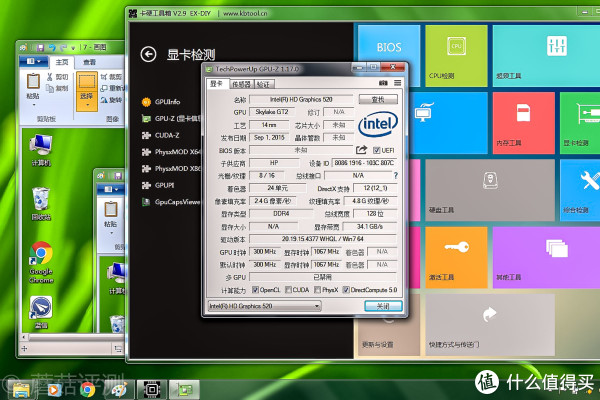Open the orange 激活工具 key tile
Image resolution: width=600 pixels, height=400 pixels.
[x=456, y=257]
